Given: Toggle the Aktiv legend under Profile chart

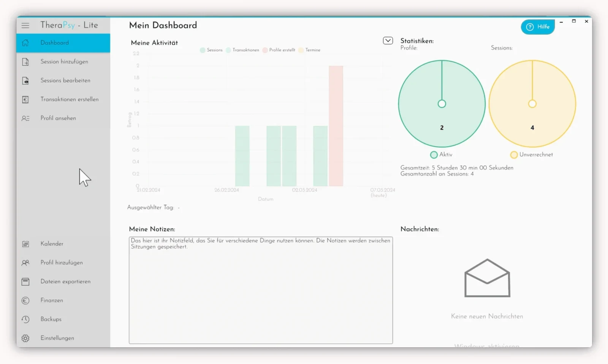Looking at the screenshot, I should tap(441, 155).
